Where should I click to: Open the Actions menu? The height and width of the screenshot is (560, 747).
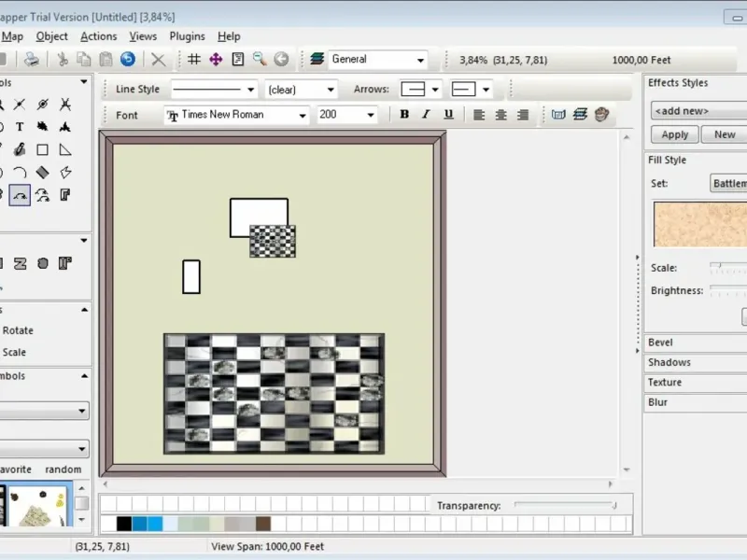[x=99, y=36]
